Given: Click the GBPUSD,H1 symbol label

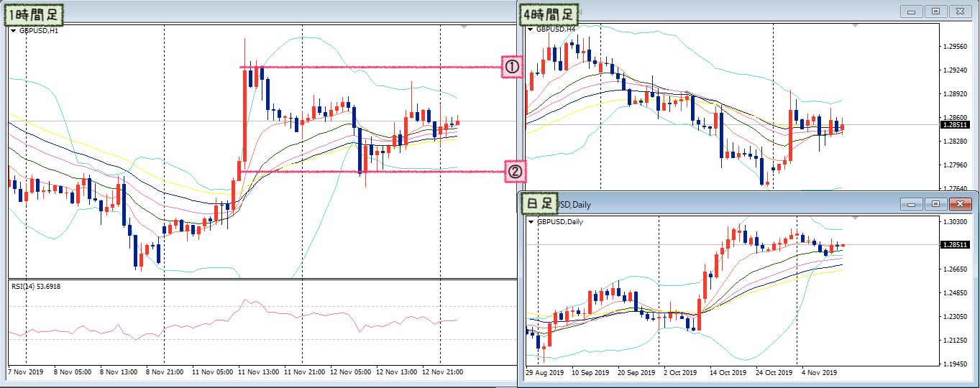Looking at the screenshot, I should [39, 30].
